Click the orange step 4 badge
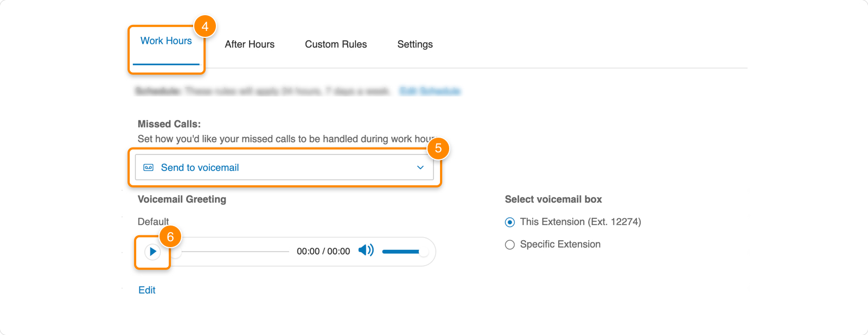Viewport: 868px width, 335px height. click(206, 25)
